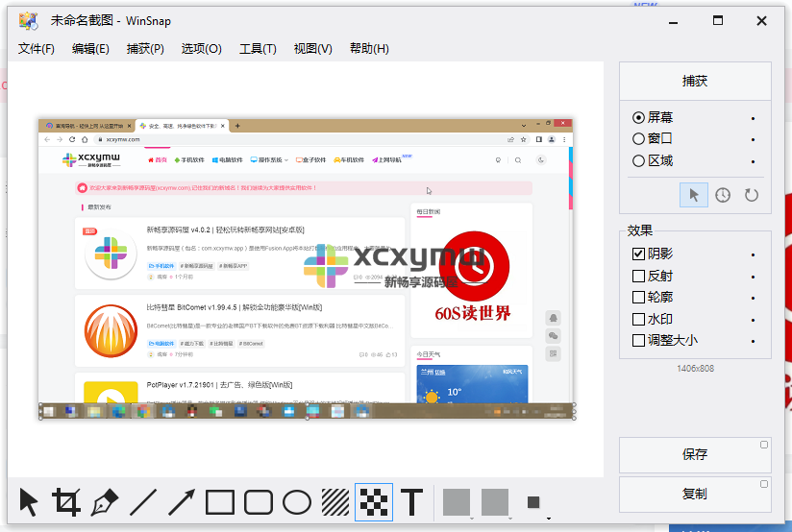The height and width of the screenshot is (532, 792).
Task: Select the Crop tool
Action: (x=66, y=502)
